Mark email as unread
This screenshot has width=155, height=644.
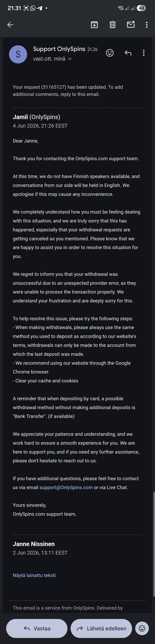click(131, 24)
